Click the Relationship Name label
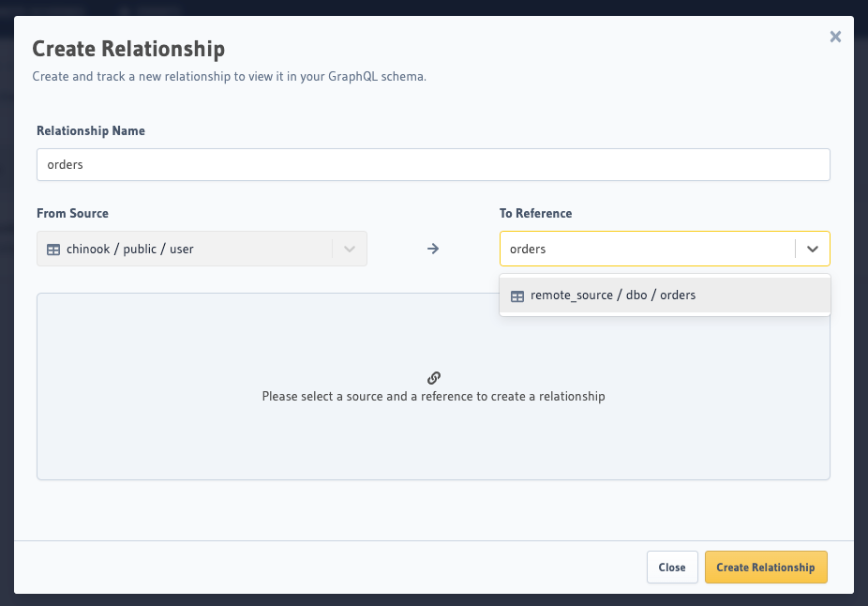 90,130
